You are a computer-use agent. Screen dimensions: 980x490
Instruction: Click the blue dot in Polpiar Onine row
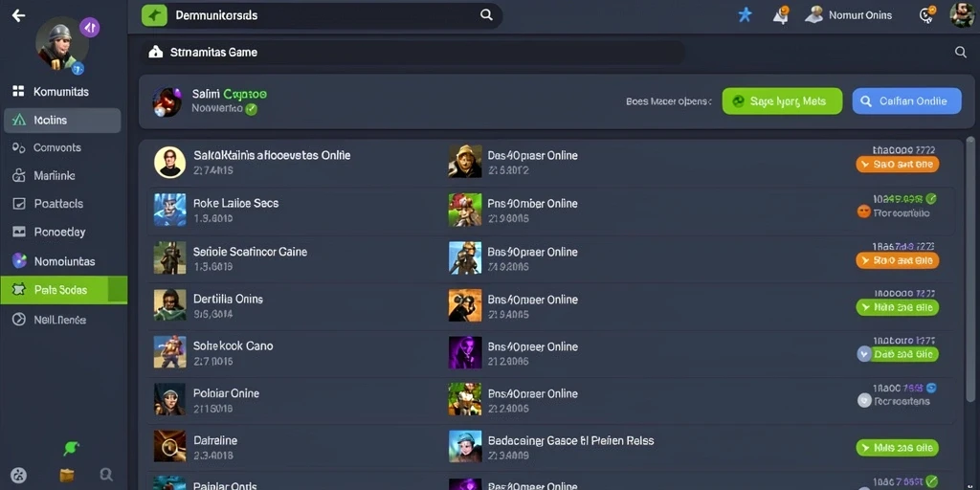[x=931, y=388]
